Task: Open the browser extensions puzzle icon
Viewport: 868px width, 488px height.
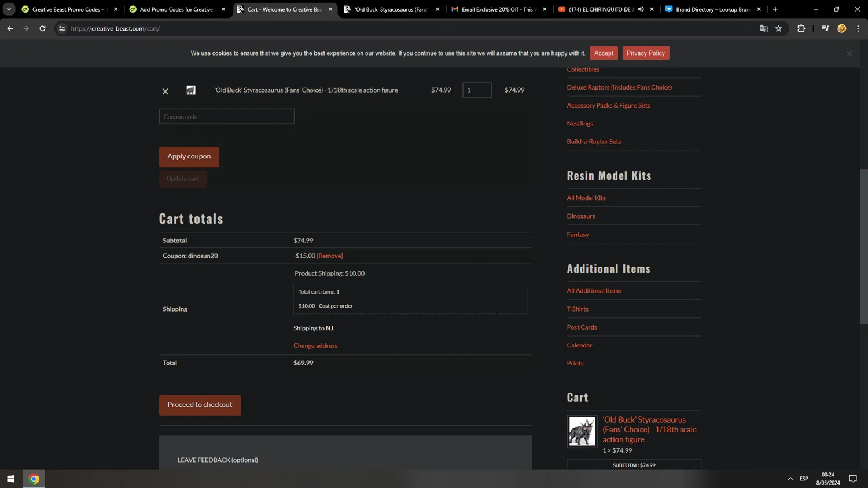Action: click(x=801, y=28)
